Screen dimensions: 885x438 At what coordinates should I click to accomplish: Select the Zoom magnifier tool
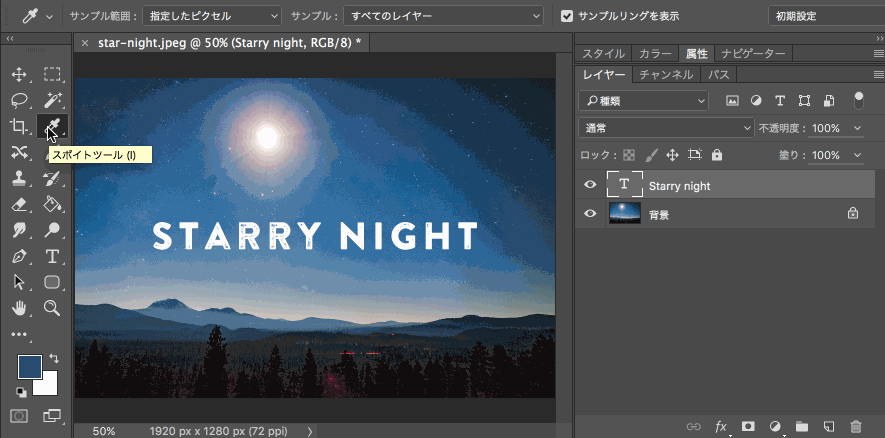(x=52, y=308)
